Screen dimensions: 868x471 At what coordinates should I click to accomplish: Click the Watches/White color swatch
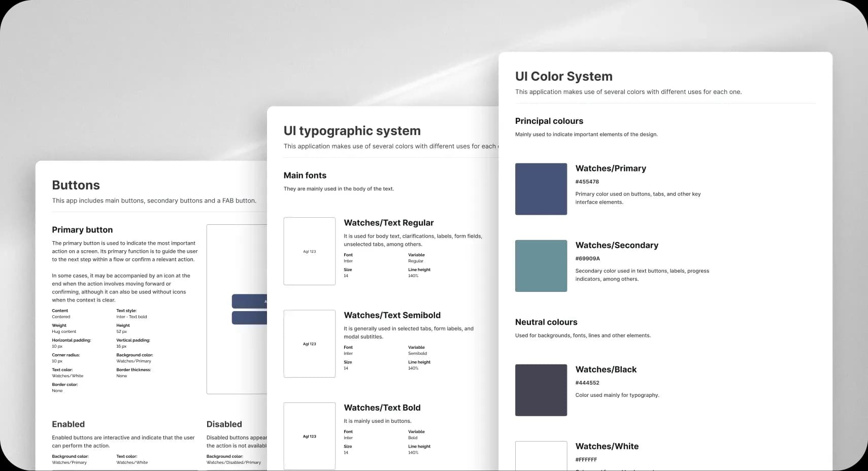tap(541, 456)
